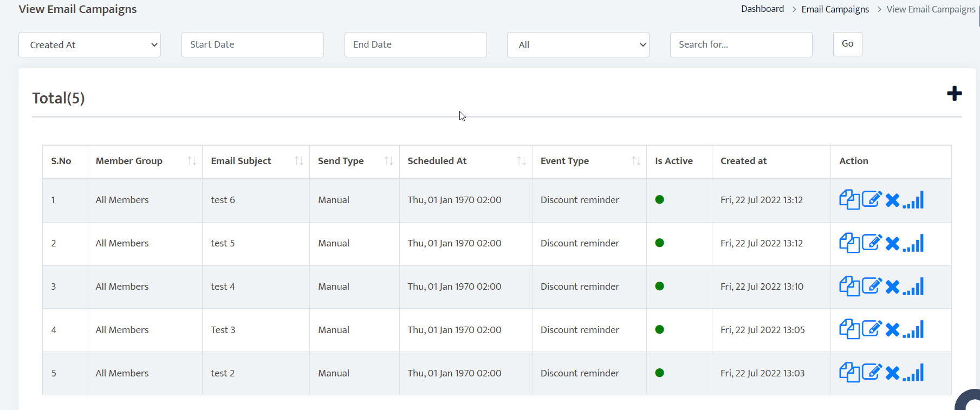This screenshot has height=410, width=980.
Task: Click the Total(5) heading
Action: [59, 98]
